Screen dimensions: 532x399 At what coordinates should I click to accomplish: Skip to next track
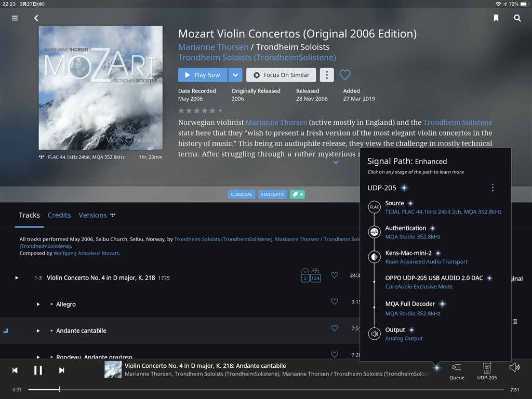point(61,370)
